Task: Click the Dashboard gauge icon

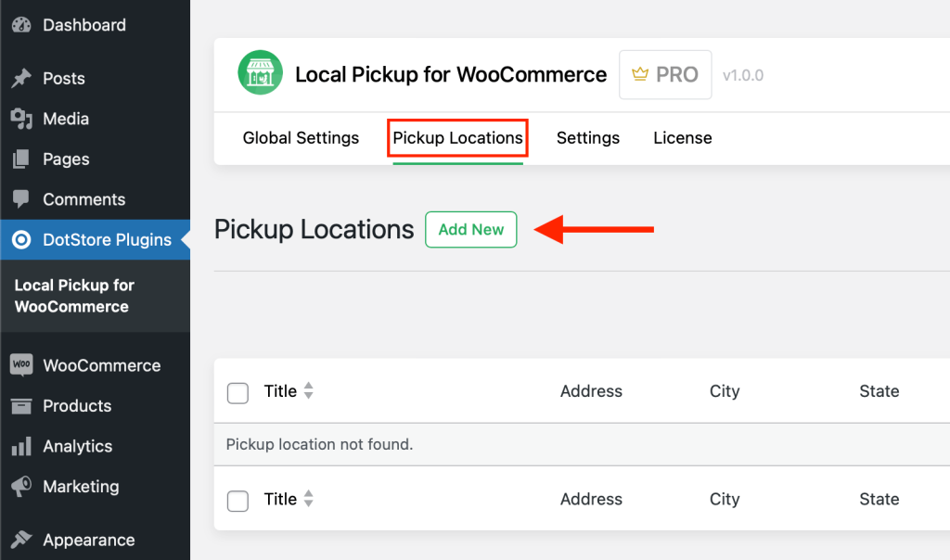Action: click(x=21, y=25)
